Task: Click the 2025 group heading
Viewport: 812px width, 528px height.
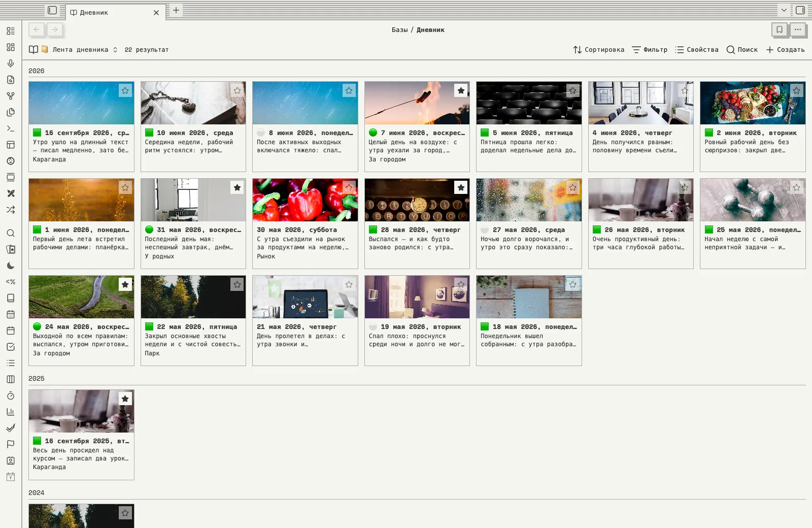Action: coord(37,379)
